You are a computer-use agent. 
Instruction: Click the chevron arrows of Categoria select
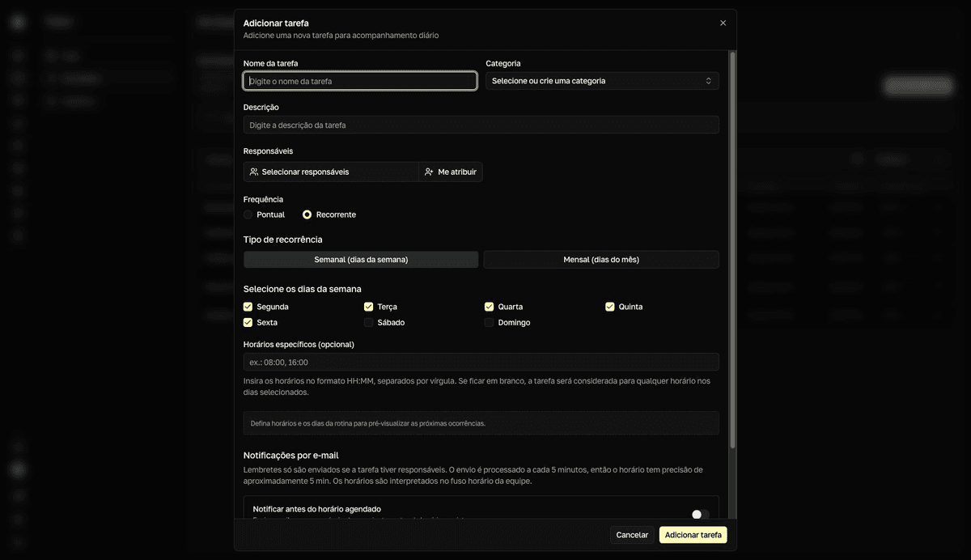[x=709, y=81]
